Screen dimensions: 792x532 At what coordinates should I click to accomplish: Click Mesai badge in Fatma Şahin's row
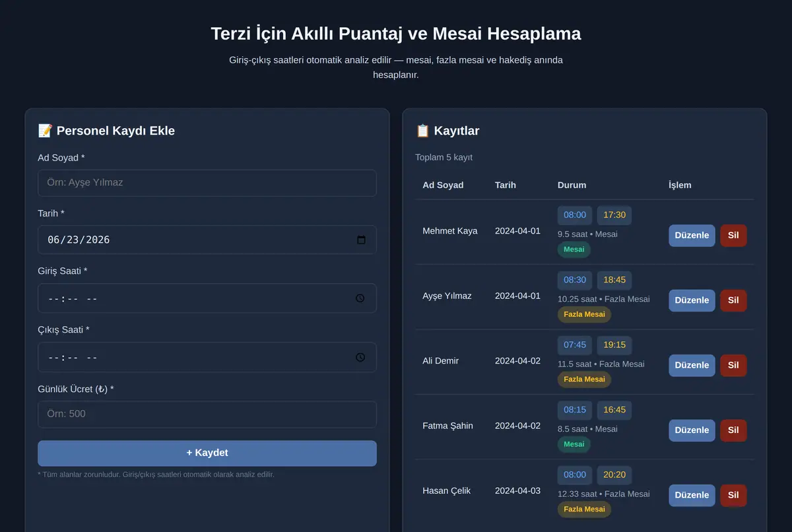(574, 444)
